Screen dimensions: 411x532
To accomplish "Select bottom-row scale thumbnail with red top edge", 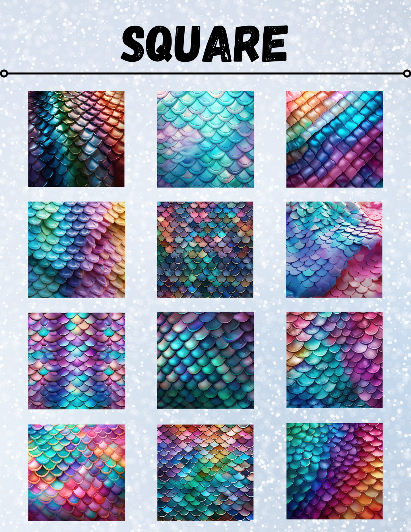I will (x=205, y=473).
